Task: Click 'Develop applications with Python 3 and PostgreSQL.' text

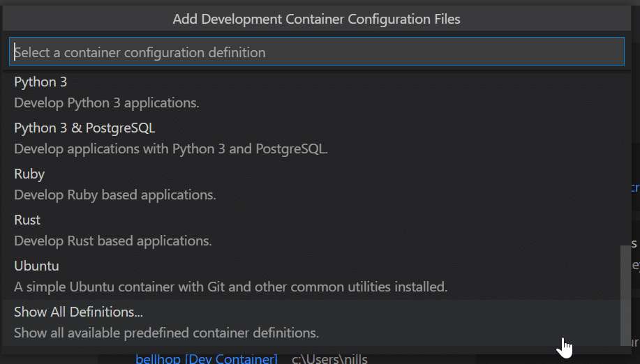Action: click(x=170, y=149)
